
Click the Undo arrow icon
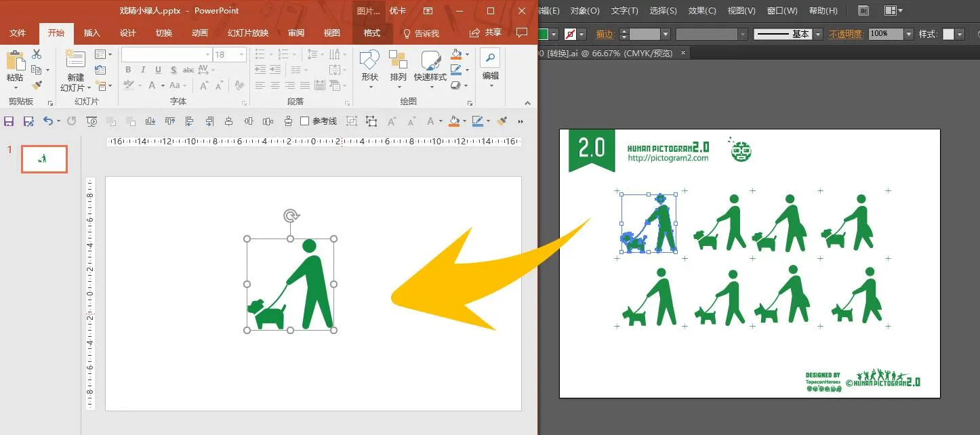(47, 121)
